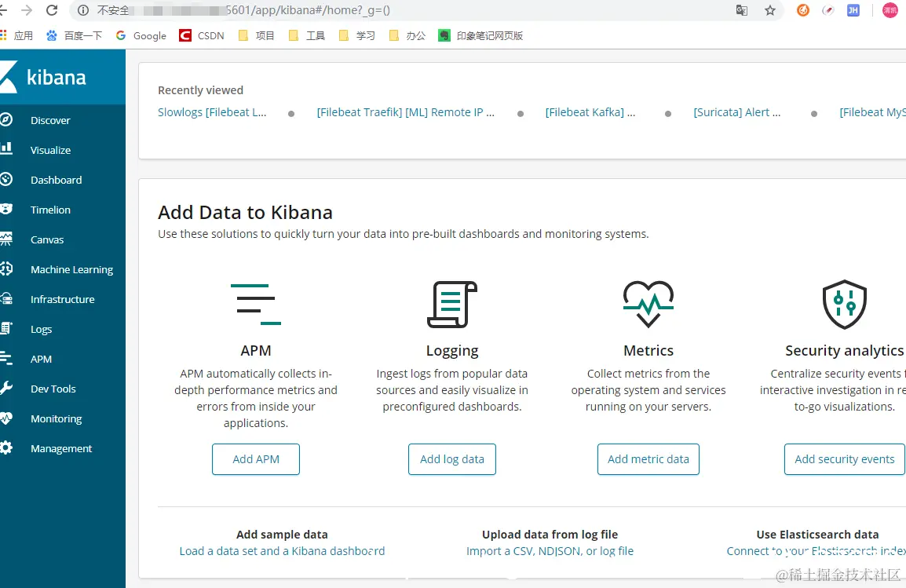This screenshot has height=588, width=906.
Task: Click the Logs sidebar icon
Action: [5, 329]
